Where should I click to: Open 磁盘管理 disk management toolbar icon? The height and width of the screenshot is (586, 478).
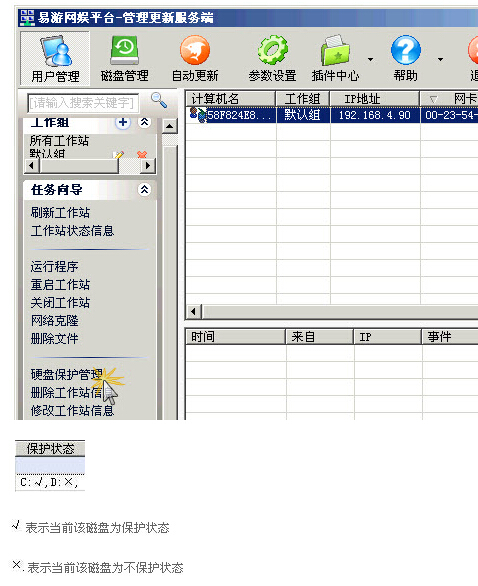pyautogui.click(x=124, y=58)
